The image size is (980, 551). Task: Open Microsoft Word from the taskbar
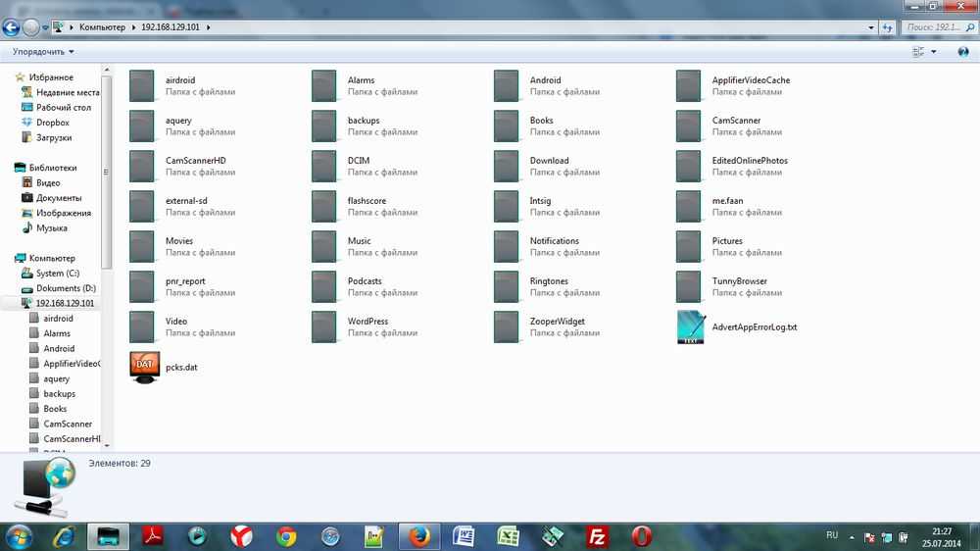point(464,536)
